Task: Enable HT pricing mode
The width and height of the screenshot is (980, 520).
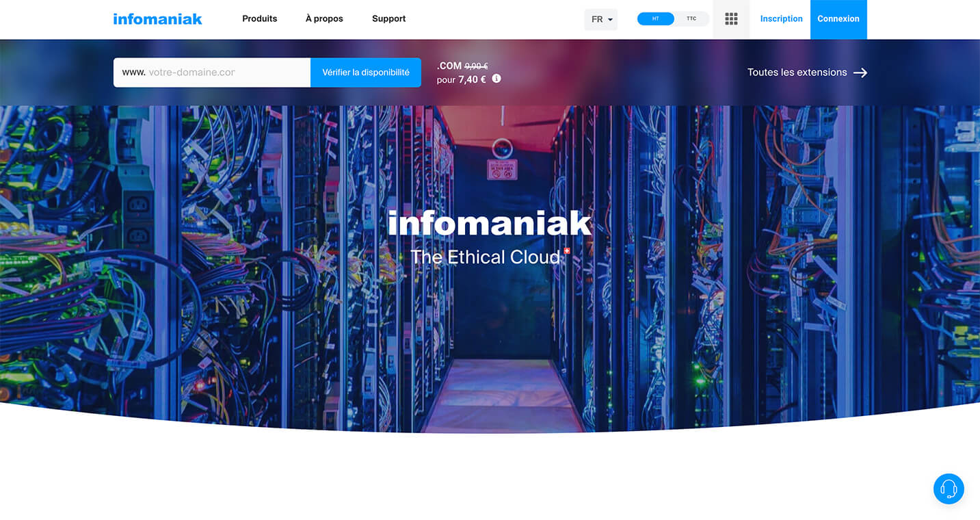Action: tap(655, 18)
